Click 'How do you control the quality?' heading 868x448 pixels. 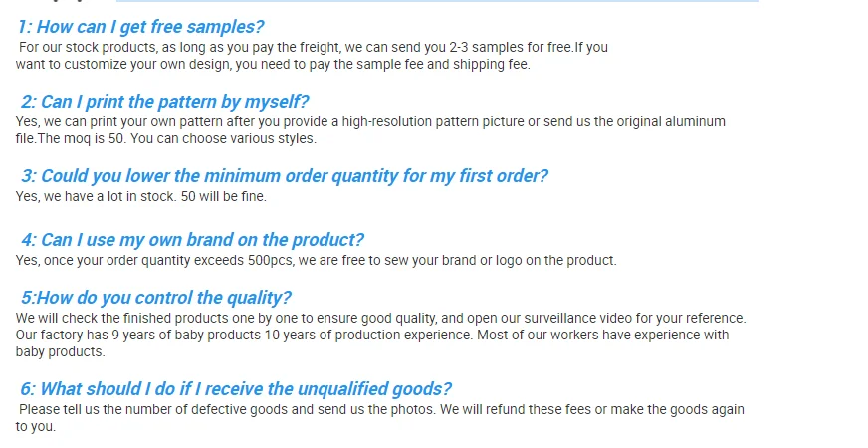pos(156,298)
